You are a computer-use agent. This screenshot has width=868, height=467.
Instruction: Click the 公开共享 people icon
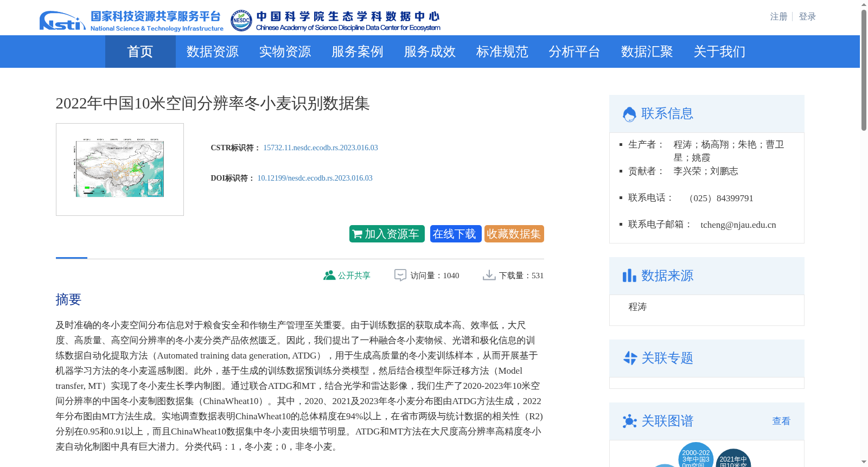click(x=329, y=276)
